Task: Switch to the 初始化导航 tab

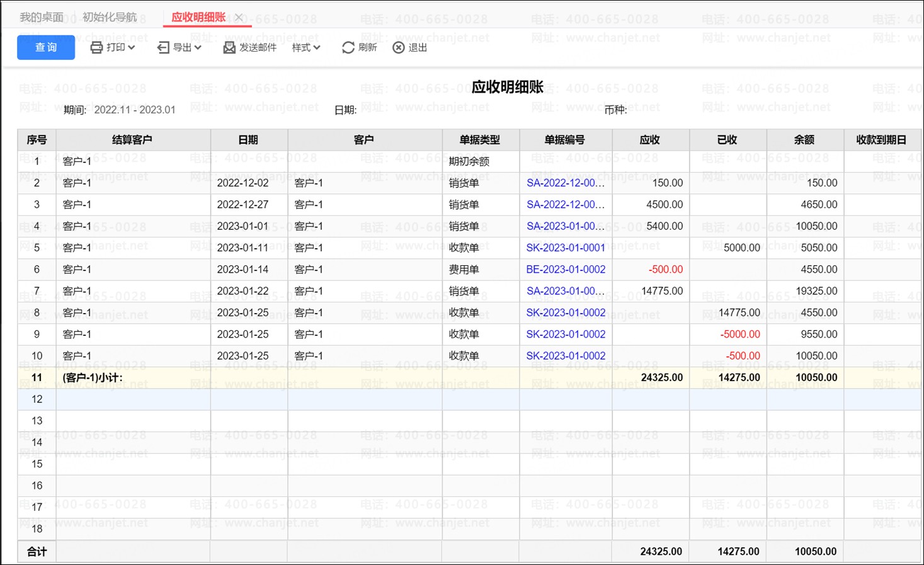Action: coord(110,17)
